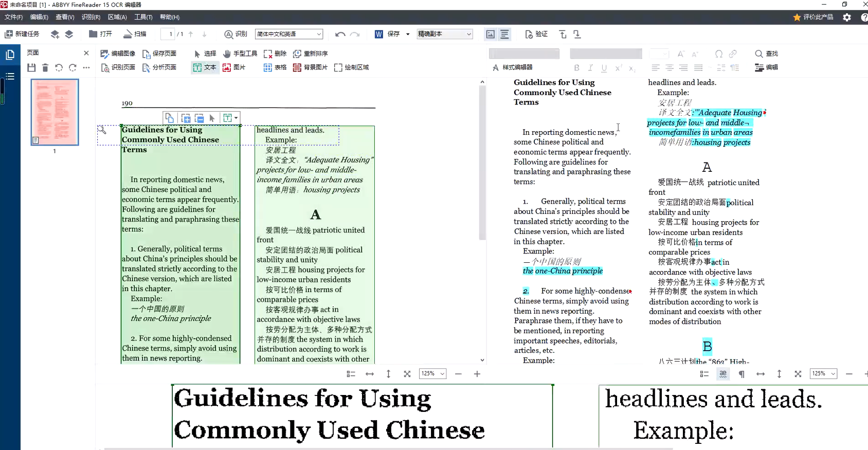
Task: Open the 样式编辑器 style editor
Action: [512, 67]
